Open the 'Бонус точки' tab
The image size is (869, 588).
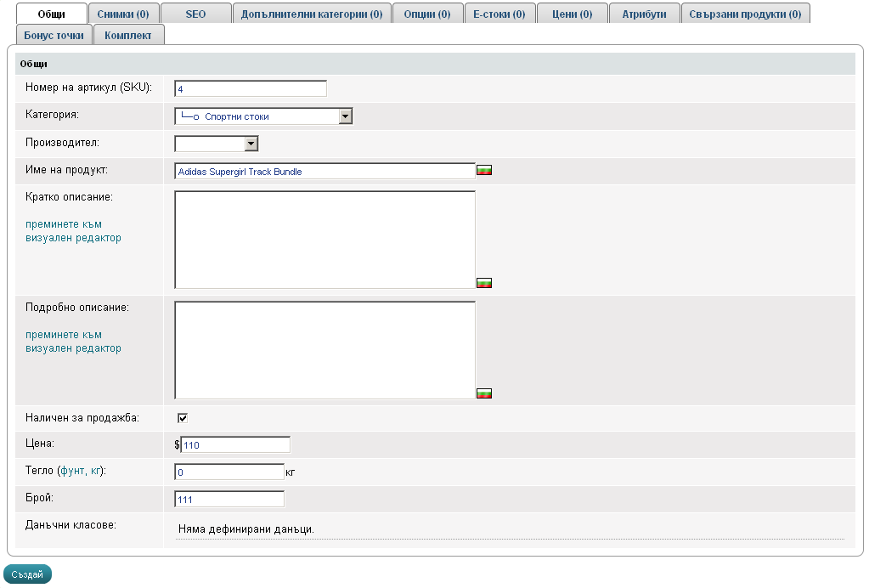[54, 35]
